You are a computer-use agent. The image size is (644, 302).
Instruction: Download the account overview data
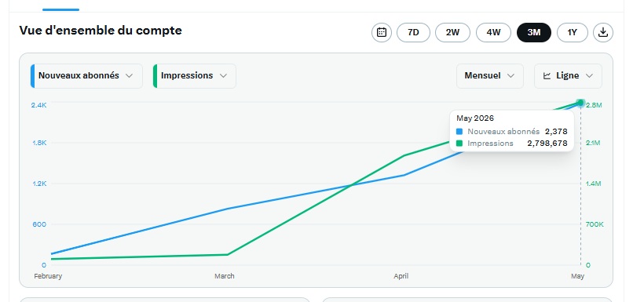[x=603, y=32]
